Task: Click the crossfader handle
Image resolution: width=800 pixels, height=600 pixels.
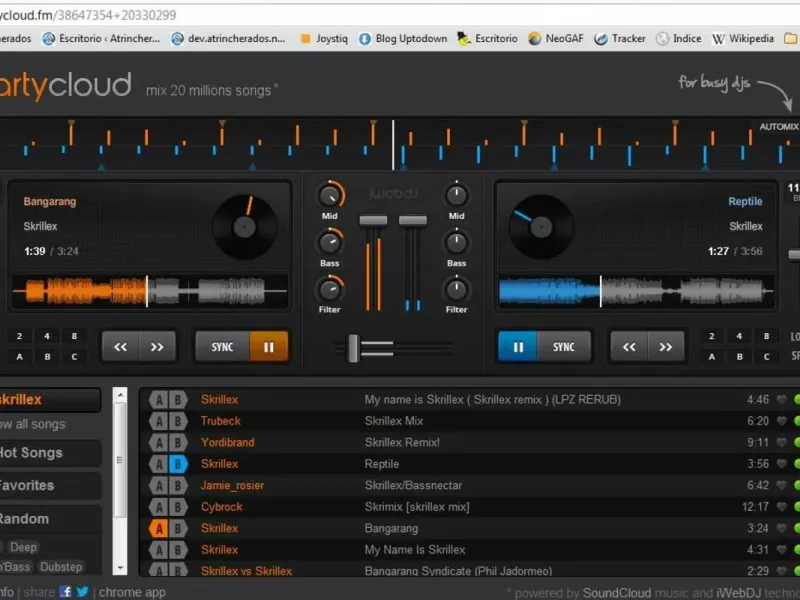Action: (353, 348)
